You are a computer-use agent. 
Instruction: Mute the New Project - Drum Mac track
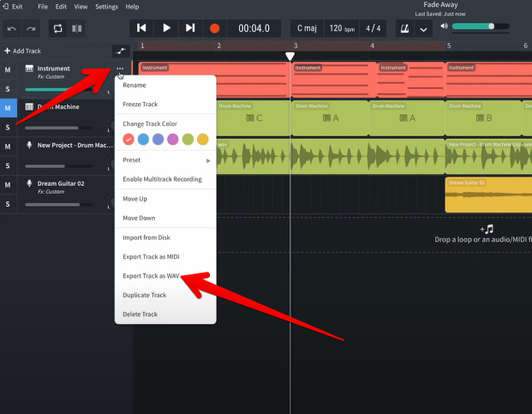tap(8, 147)
